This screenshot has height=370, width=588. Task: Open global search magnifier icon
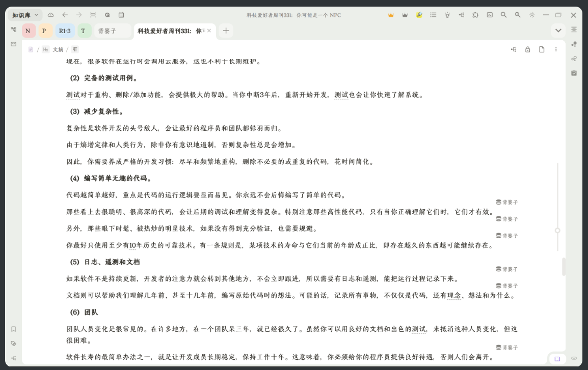[x=503, y=15]
